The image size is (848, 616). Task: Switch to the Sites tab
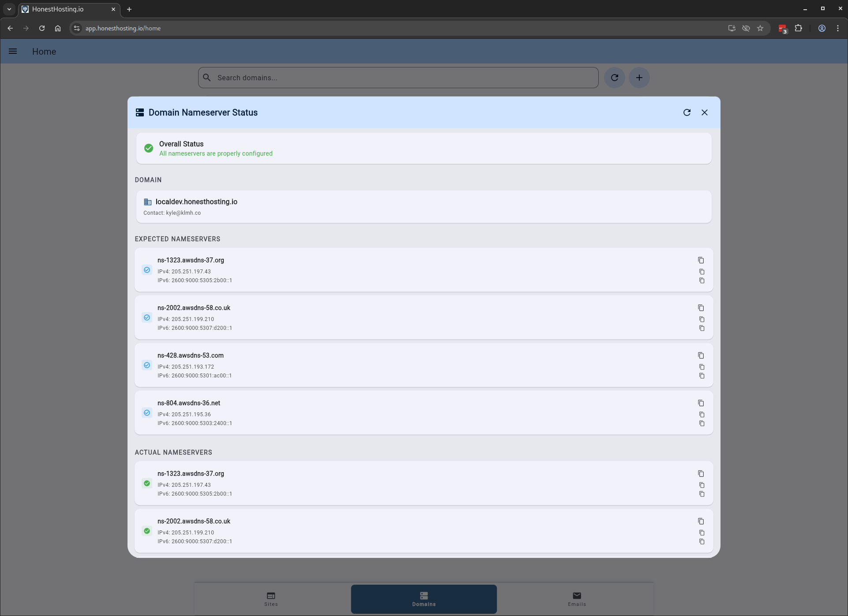click(x=271, y=599)
